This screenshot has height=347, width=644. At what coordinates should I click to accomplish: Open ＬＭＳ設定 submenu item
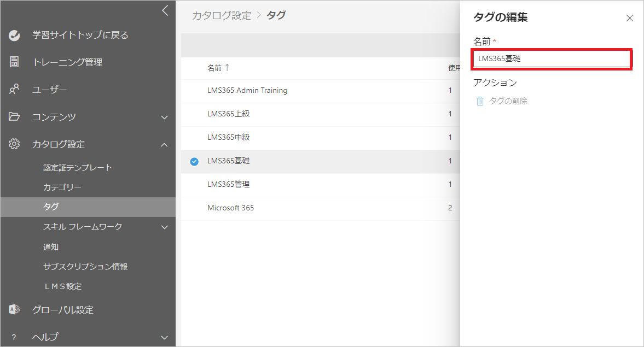coord(63,286)
